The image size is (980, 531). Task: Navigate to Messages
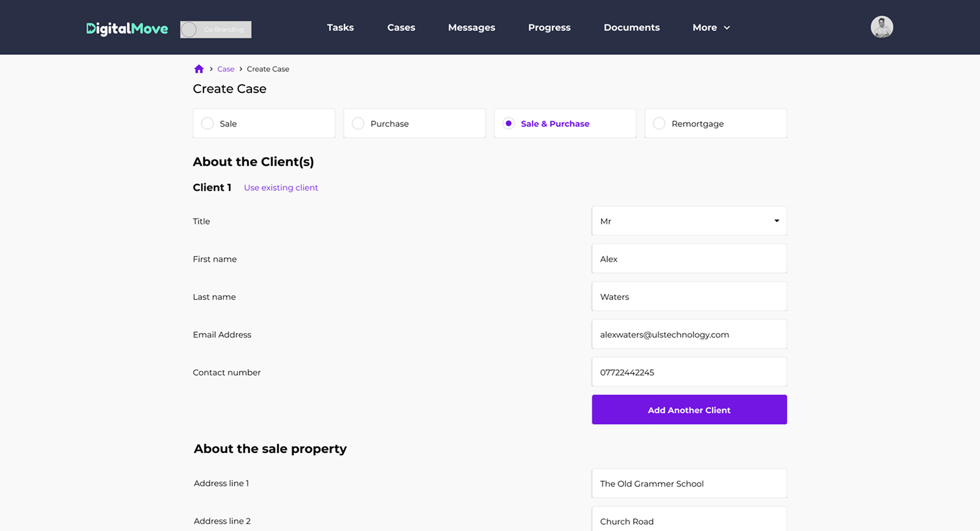[471, 27]
